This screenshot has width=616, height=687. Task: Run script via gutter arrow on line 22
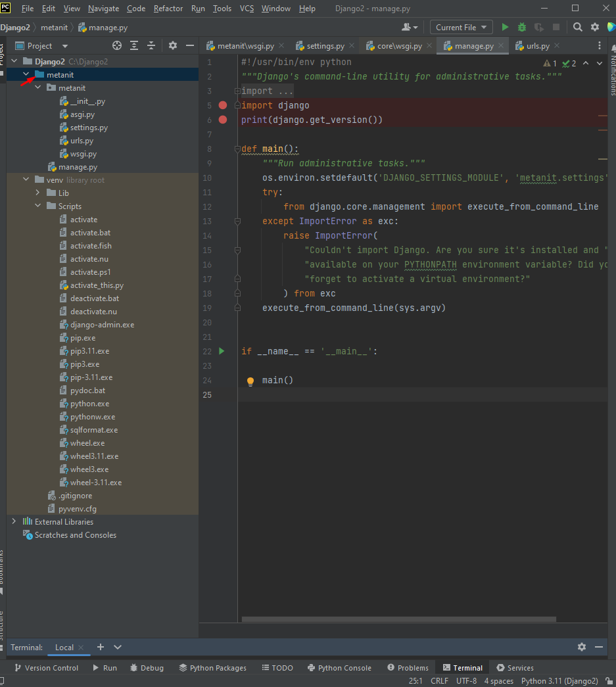(222, 351)
